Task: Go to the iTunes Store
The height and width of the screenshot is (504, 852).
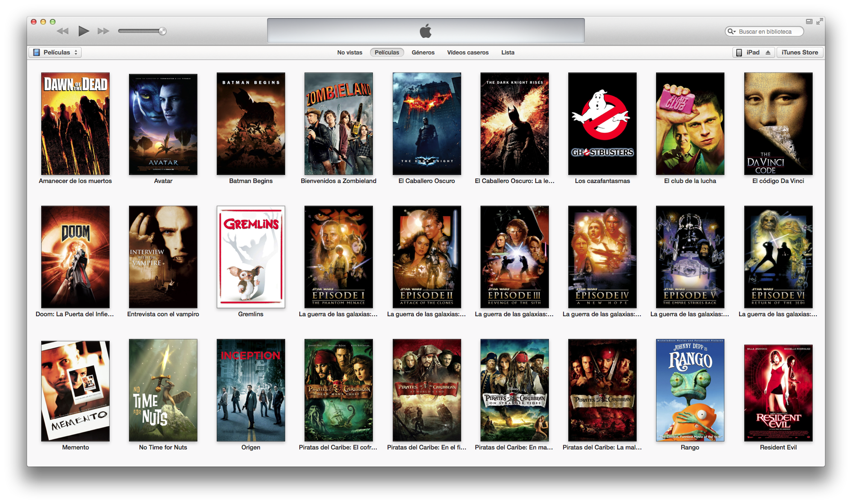Action: [x=800, y=53]
